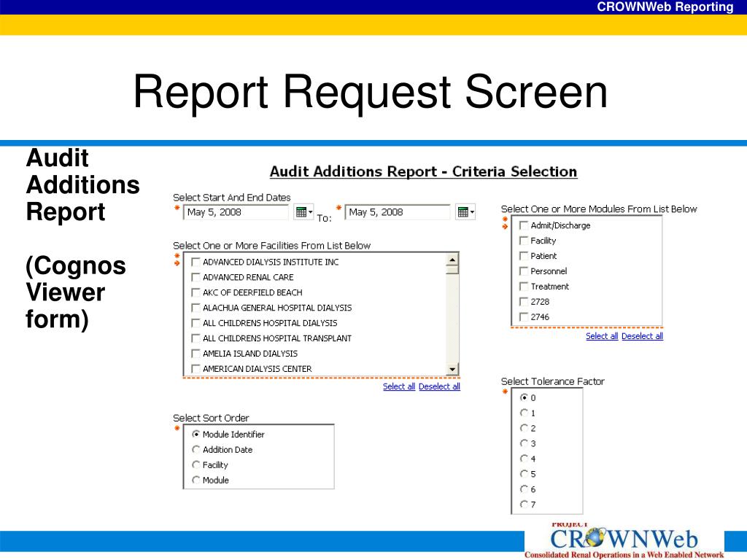747x560 pixels.
Task: Click Select Sort Order label
Action: [x=211, y=418]
